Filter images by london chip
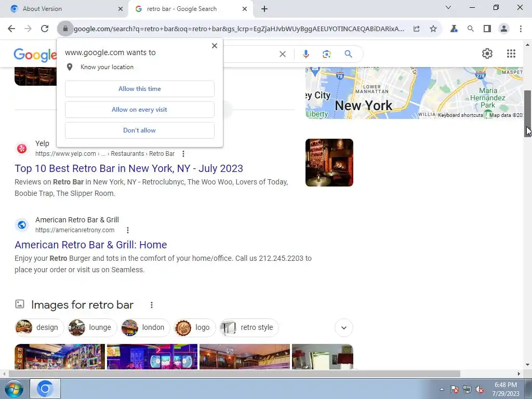532x399 pixels. pyautogui.click(x=145, y=328)
